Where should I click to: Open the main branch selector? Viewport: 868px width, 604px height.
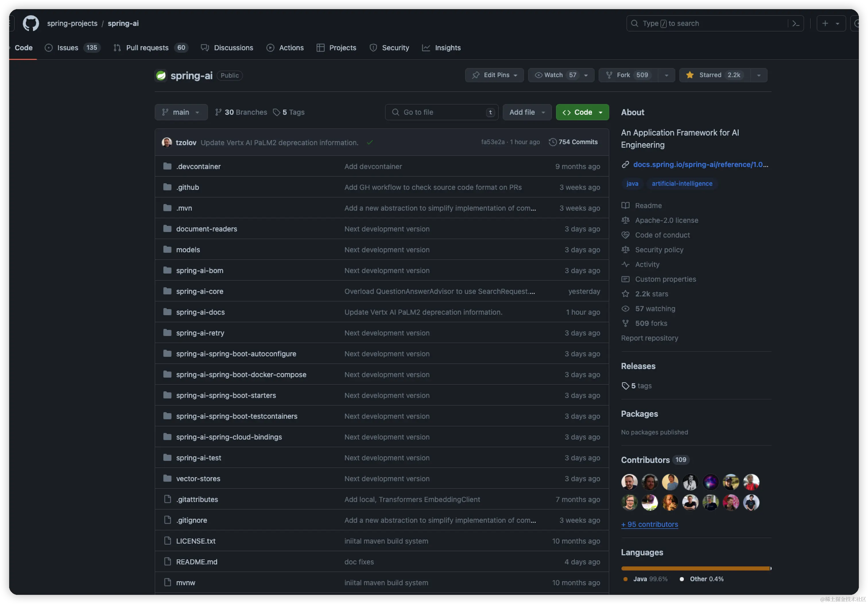pos(181,112)
